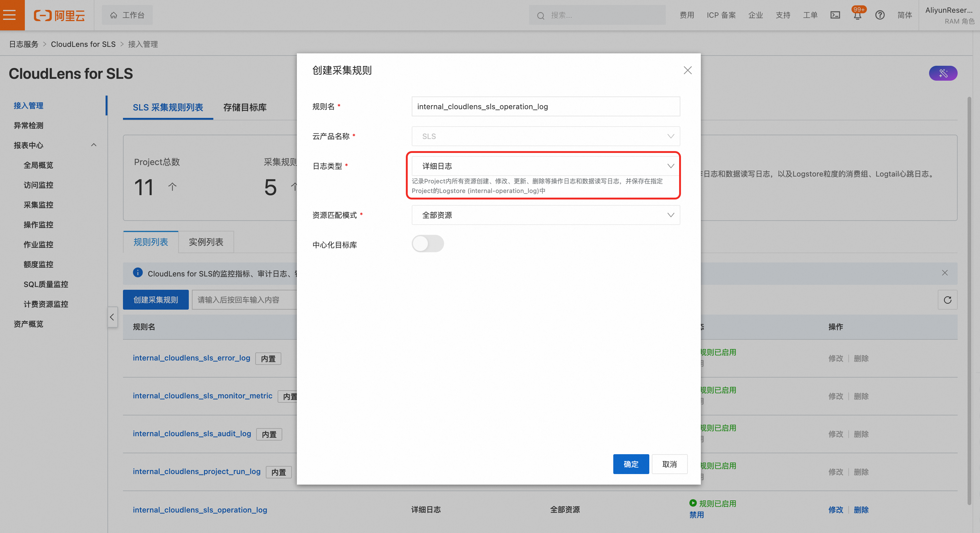
Task: Open 额度监控 report
Action: point(39,264)
